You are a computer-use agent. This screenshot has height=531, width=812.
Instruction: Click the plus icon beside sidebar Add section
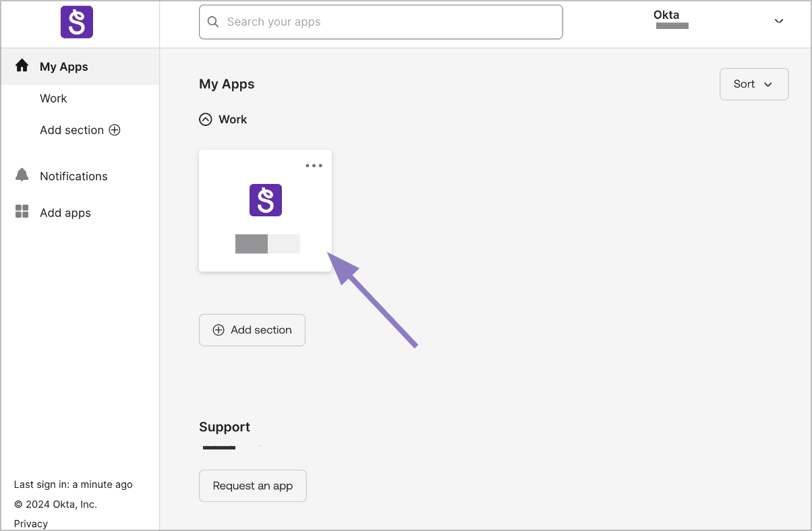115,130
